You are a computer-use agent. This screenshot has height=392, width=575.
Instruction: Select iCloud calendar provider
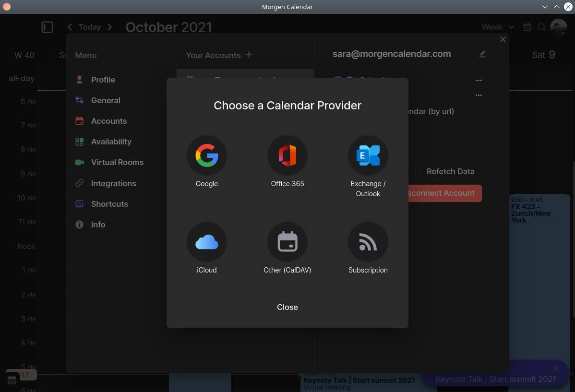click(207, 242)
